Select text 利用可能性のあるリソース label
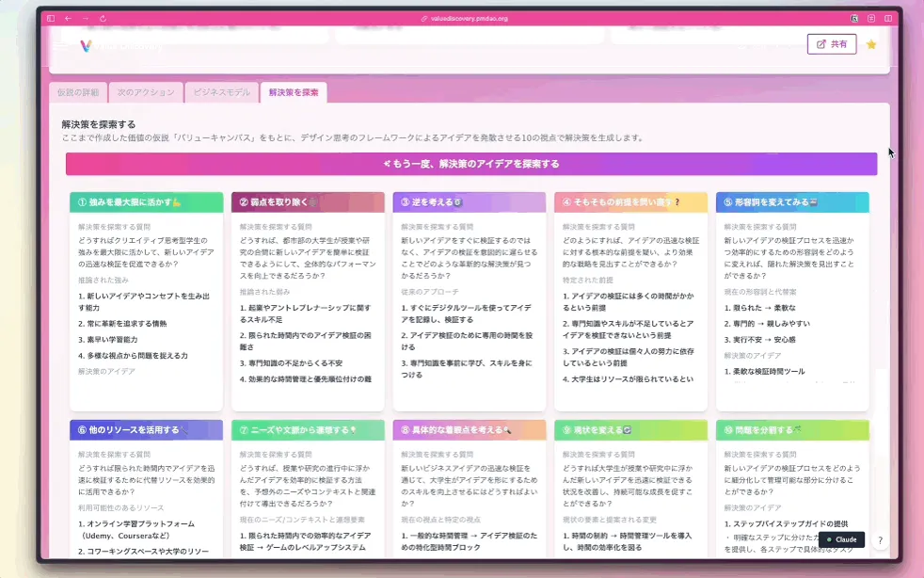924x578 pixels. coord(120,507)
